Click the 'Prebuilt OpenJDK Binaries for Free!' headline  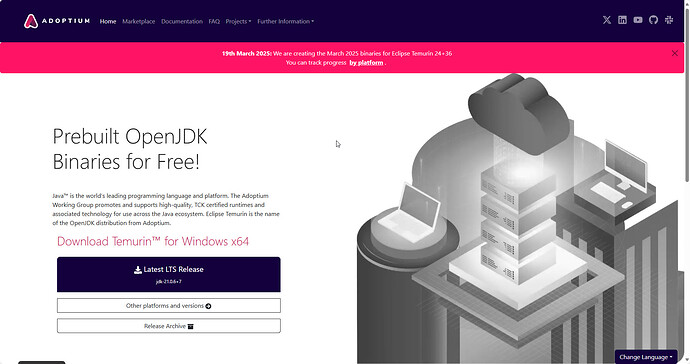pyautogui.click(x=130, y=149)
